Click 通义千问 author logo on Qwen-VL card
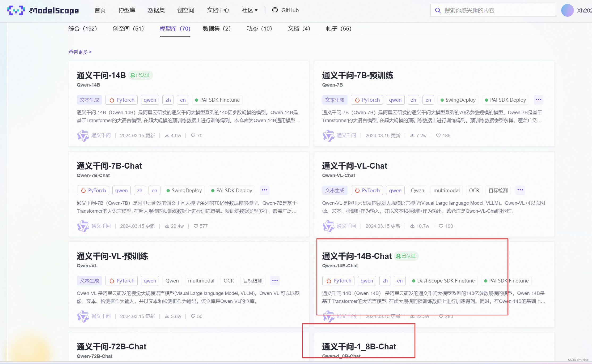 83,316
